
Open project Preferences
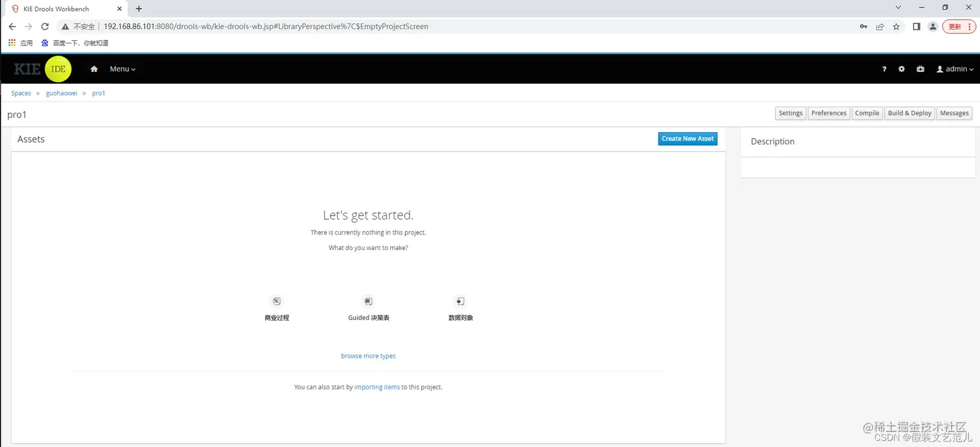(829, 113)
